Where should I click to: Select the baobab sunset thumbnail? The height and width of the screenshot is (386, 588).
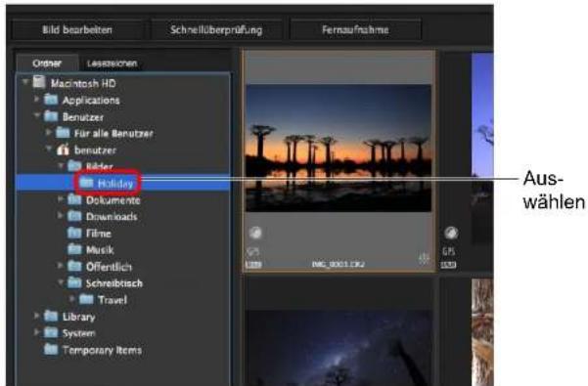point(339,149)
